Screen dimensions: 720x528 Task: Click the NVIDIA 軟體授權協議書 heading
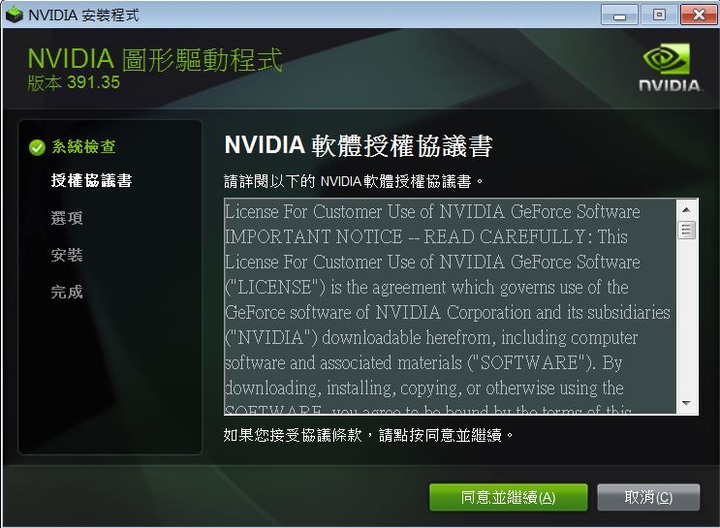click(359, 146)
